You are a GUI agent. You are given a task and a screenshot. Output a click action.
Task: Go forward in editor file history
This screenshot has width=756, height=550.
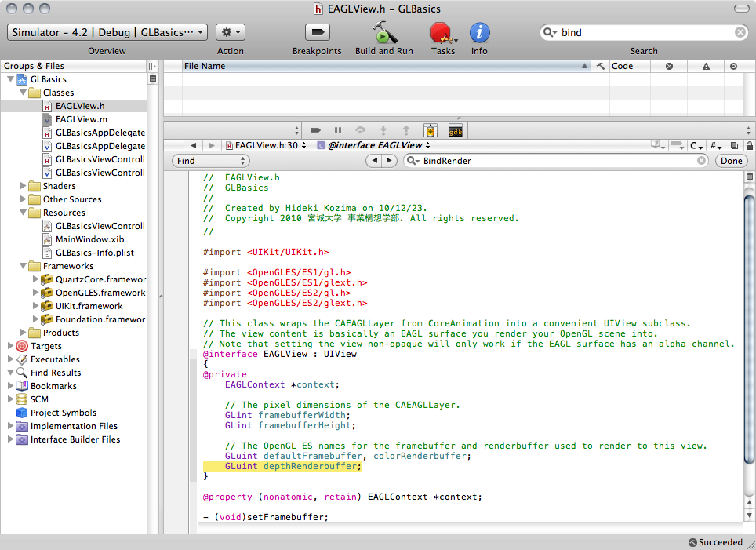(212, 145)
